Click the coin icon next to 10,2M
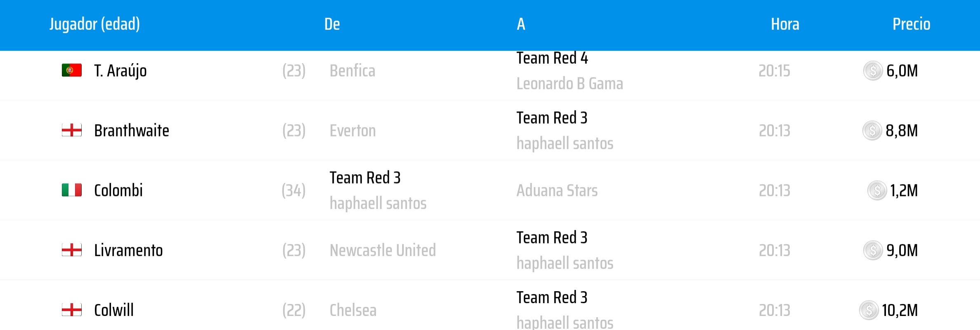Image resolution: width=980 pixels, height=330 pixels. pos(869,310)
